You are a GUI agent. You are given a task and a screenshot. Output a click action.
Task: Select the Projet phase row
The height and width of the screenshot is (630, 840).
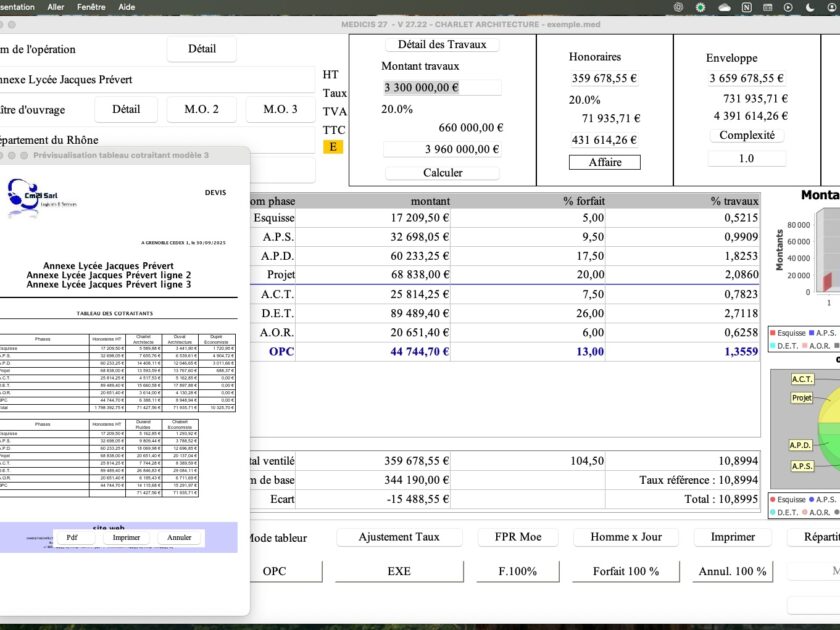click(505, 274)
